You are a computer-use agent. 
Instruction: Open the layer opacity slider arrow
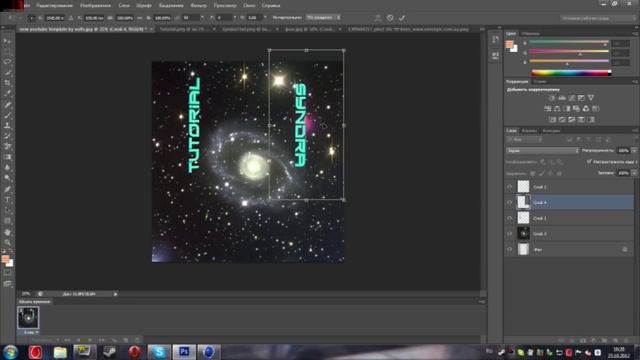tap(634, 151)
